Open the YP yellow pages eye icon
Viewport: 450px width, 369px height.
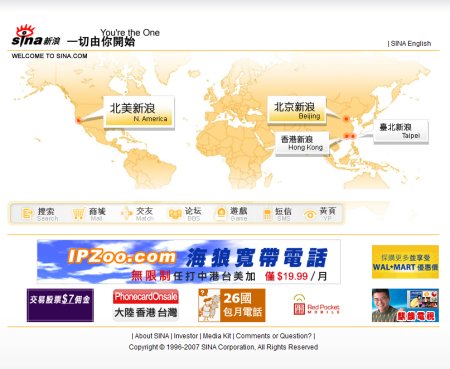(310, 214)
